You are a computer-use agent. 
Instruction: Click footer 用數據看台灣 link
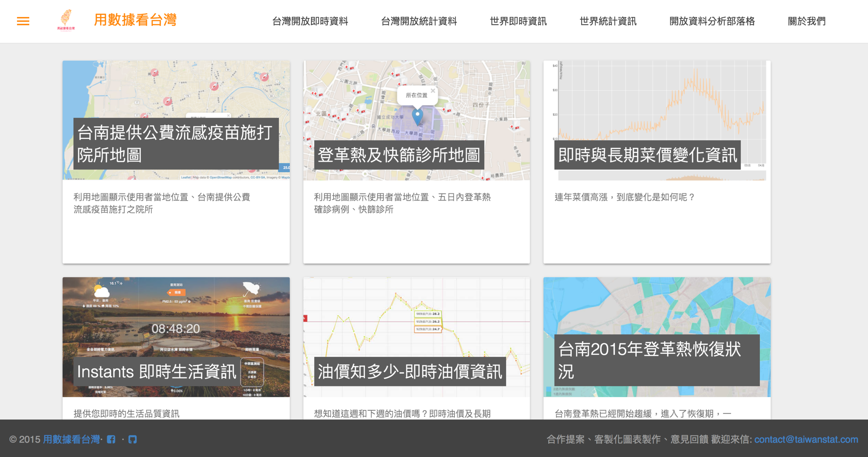pos(71,440)
